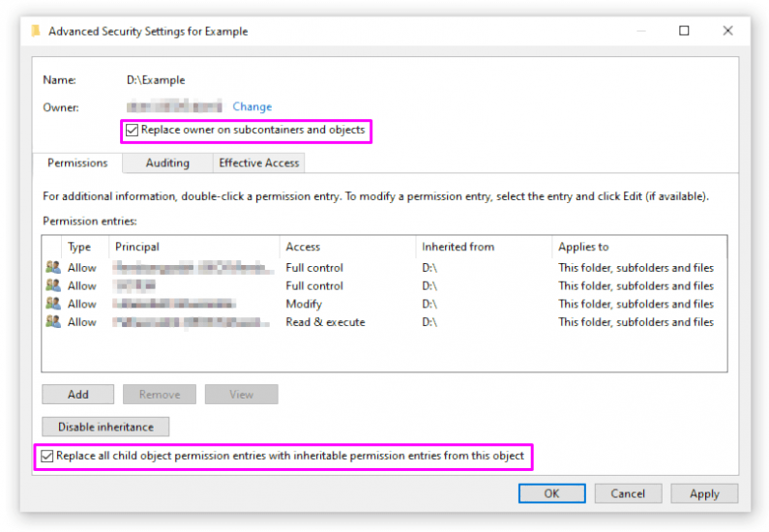Sort by the Principal column header
Screen dimensions: 769x532
[x=193, y=247]
